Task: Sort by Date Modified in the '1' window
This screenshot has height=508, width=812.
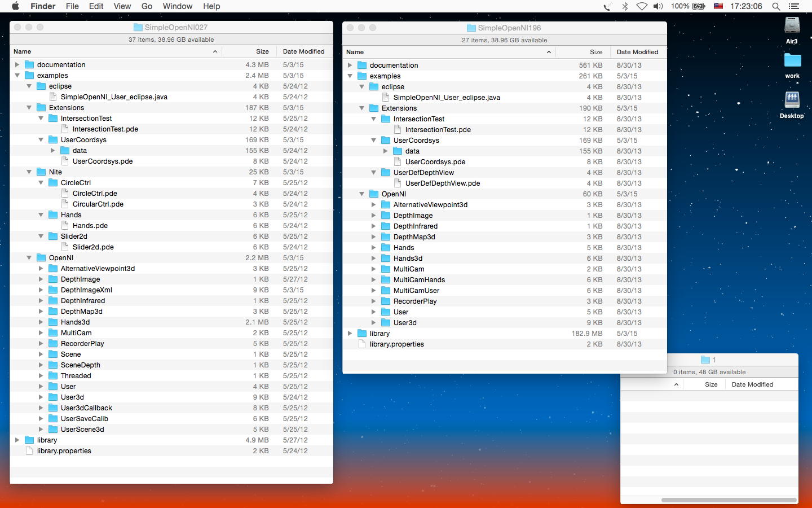Action: click(x=761, y=384)
